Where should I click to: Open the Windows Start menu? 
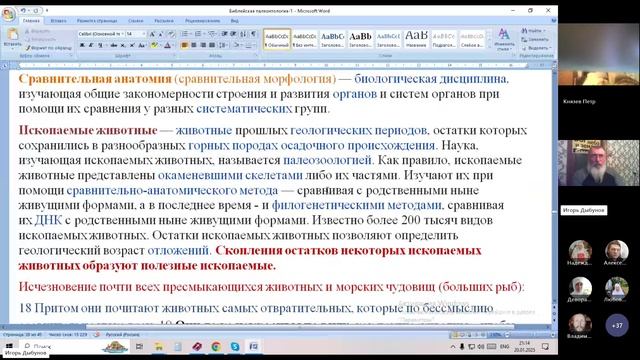[9, 347]
